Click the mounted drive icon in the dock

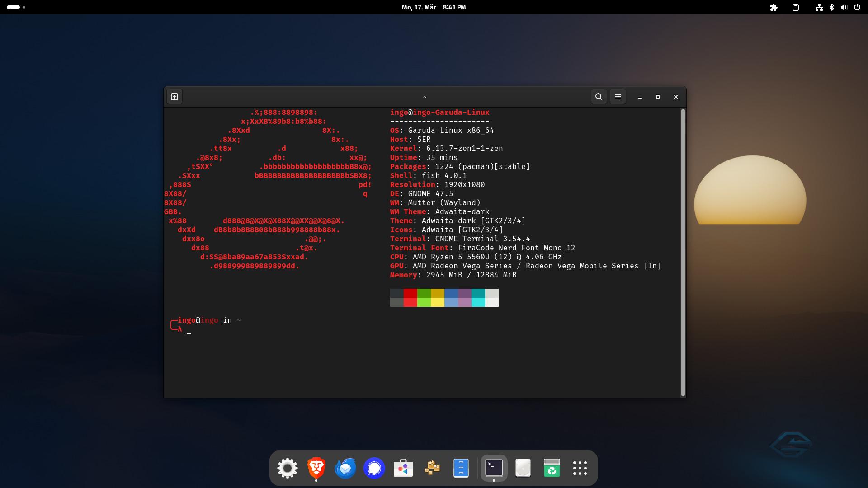pos(523,468)
